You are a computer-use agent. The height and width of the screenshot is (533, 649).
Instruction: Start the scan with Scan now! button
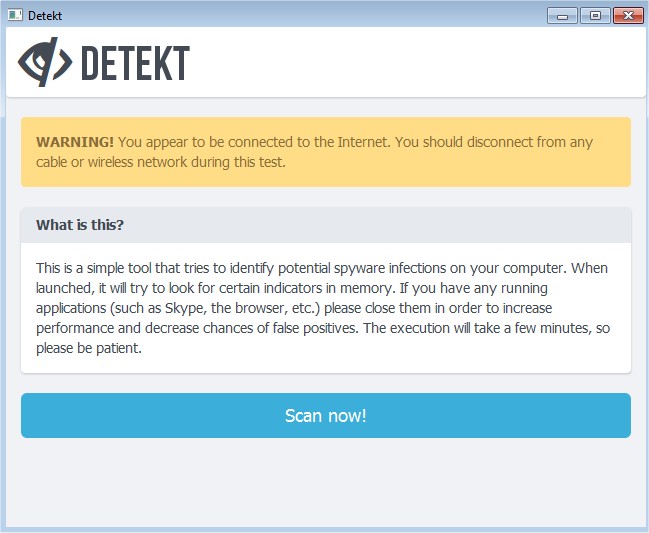pos(325,416)
